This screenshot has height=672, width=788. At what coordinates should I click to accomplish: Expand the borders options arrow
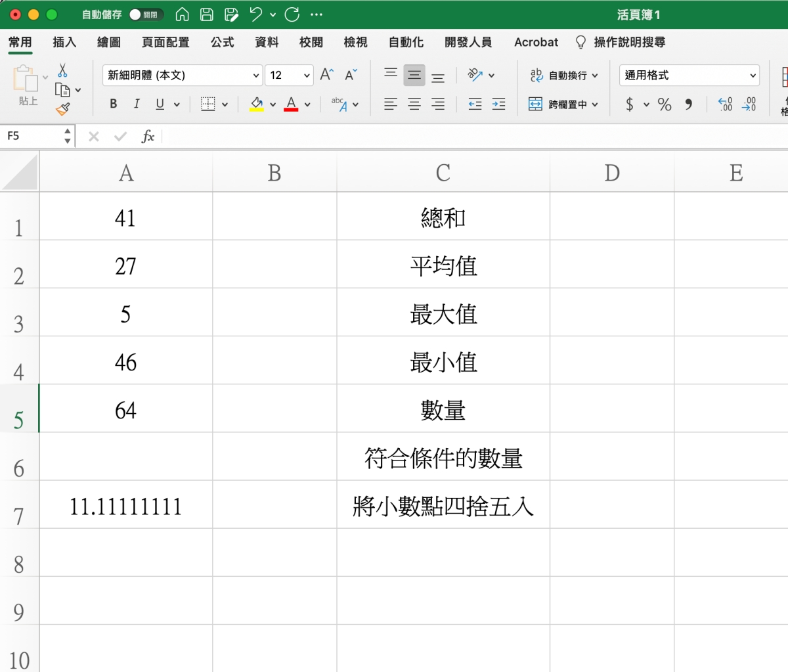tap(225, 104)
